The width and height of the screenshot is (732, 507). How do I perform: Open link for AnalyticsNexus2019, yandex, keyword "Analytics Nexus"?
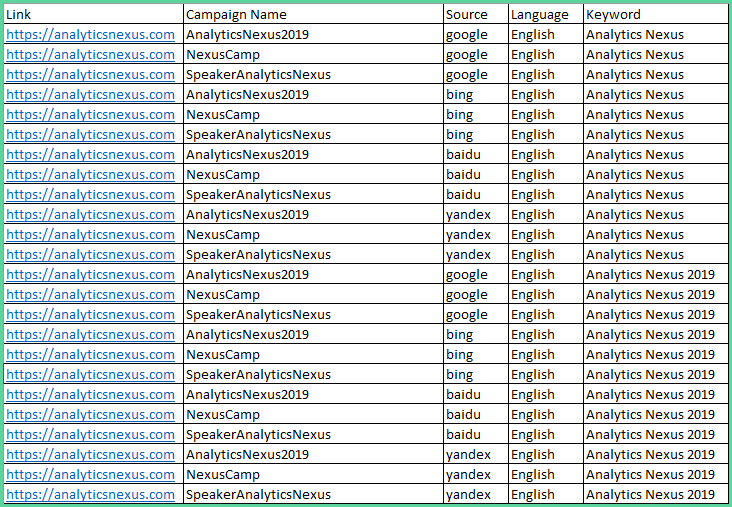(91, 215)
